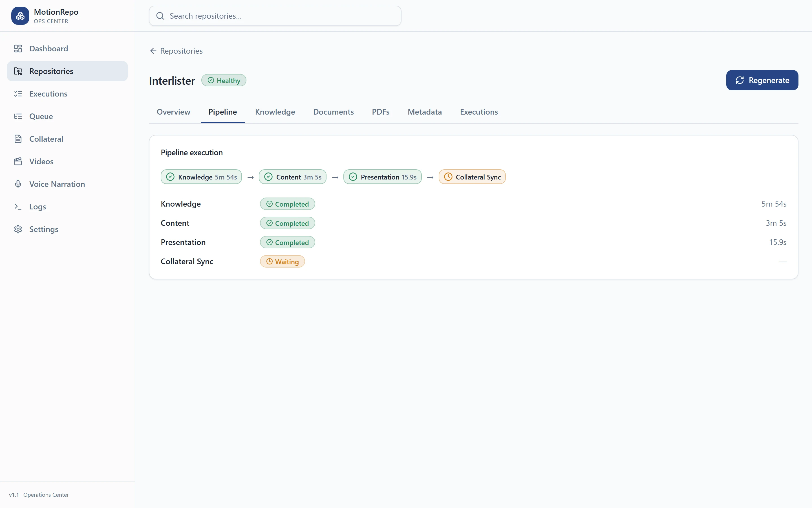Image resolution: width=812 pixels, height=508 pixels.
Task: Click the Knowledge stage check icon in pipeline
Action: coord(171,177)
